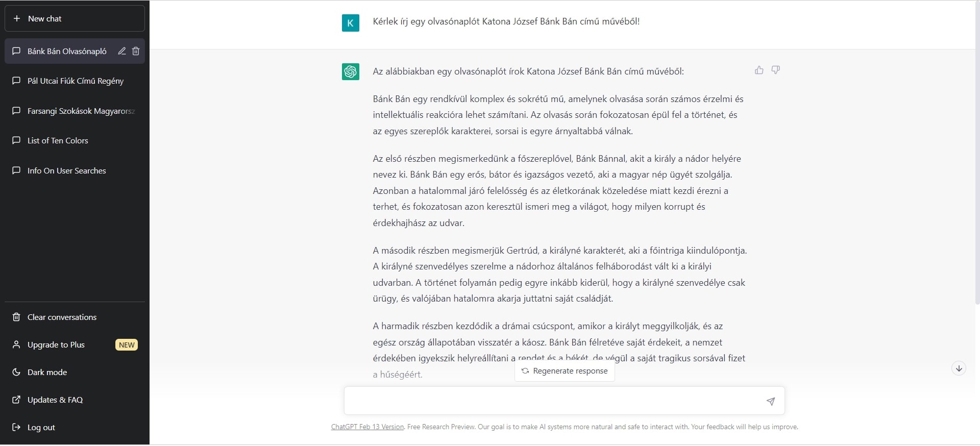Edit the Bánk Bán Olvasónapló chat title
The image size is (980, 446).
click(x=122, y=51)
